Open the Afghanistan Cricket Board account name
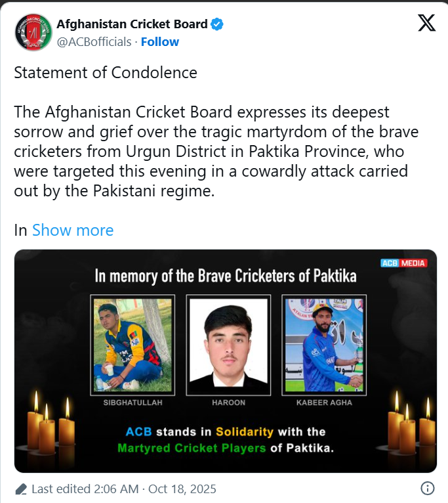 [131, 25]
